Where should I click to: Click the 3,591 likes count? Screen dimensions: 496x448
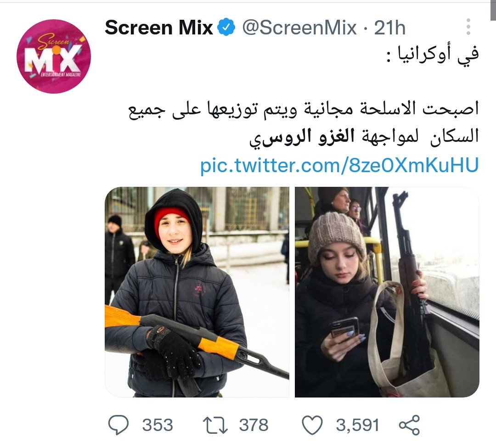357,425
